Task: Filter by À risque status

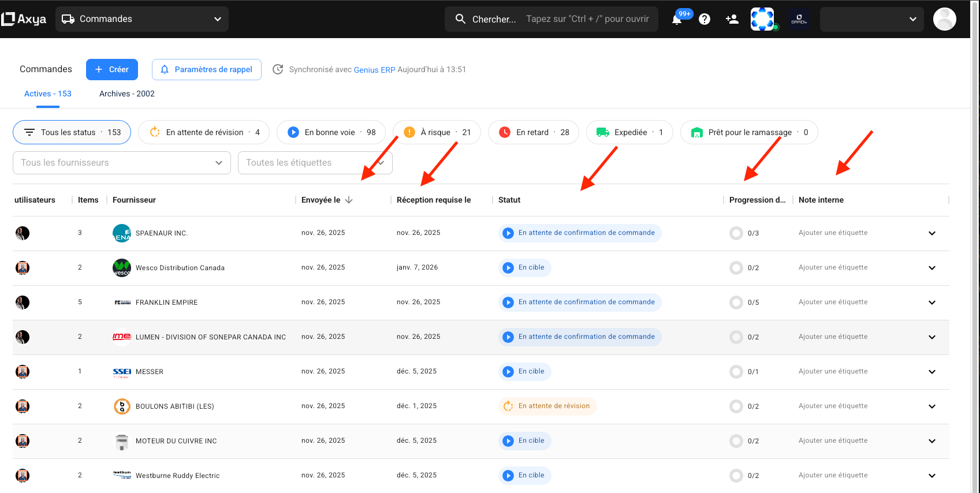Action: pyautogui.click(x=437, y=132)
